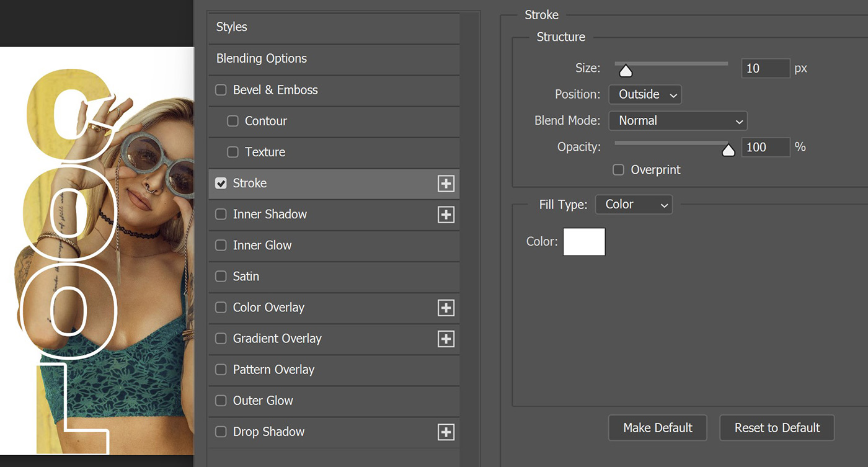Add another Inner Shadow with plus icon
Image resolution: width=868 pixels, height=467 pixels.
click(446, 215)
